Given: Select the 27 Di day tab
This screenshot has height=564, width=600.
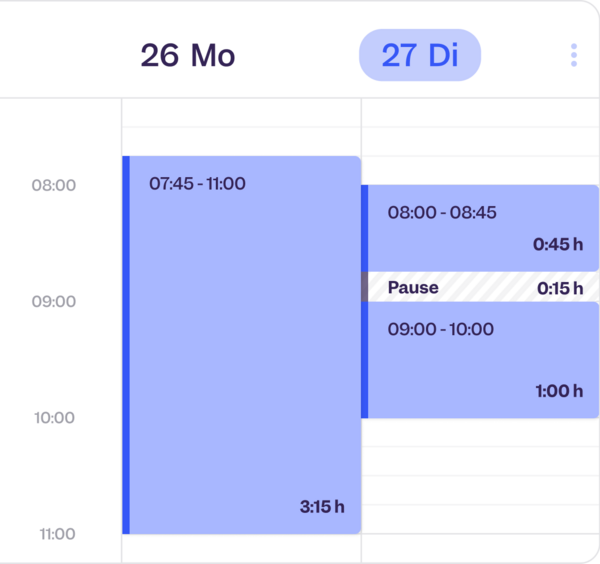Looking at the screenshot, I should pos(420,55).
